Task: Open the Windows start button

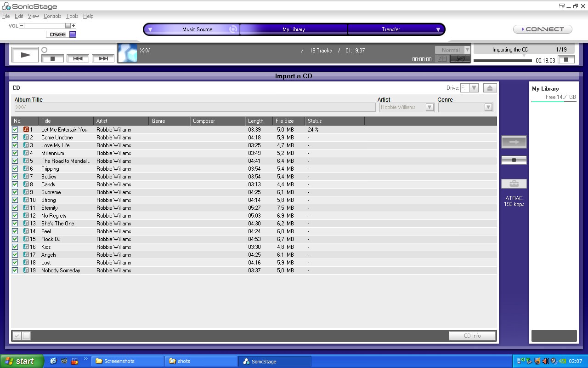Action: tap(22, 361)
